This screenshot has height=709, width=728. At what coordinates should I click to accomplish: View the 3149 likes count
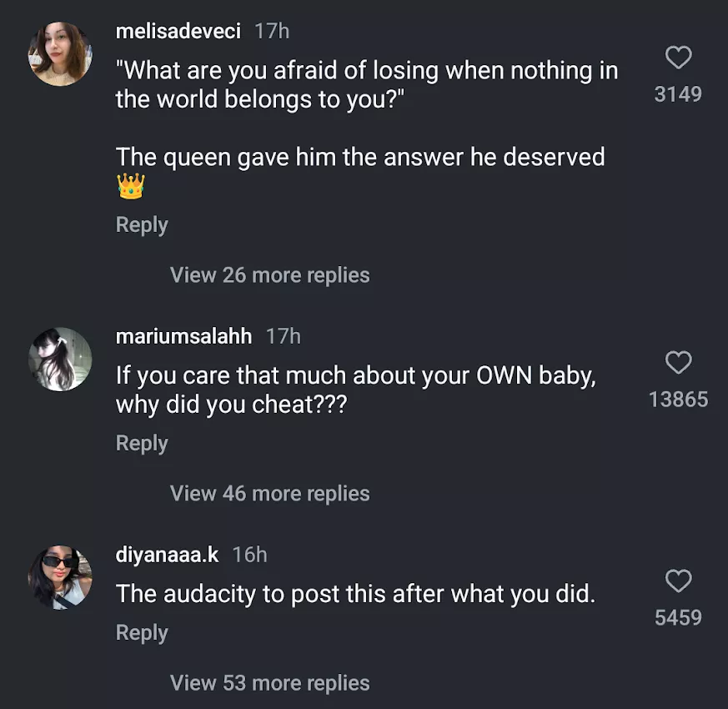coord(678,94)
